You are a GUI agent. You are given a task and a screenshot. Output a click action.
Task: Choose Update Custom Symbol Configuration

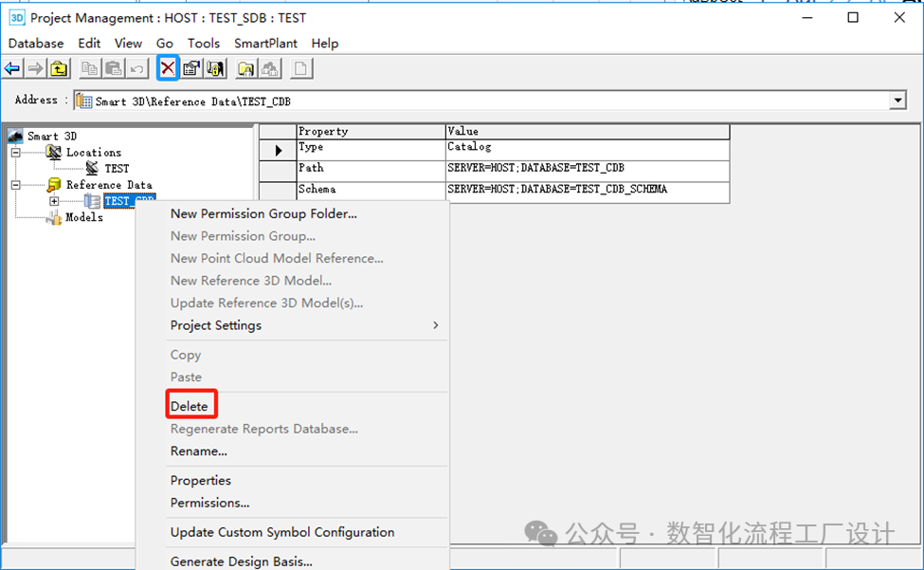282,533
